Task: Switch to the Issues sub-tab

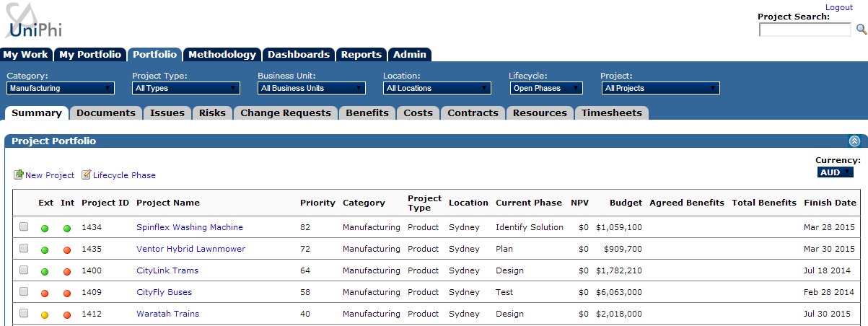Action: coord(167,113)
